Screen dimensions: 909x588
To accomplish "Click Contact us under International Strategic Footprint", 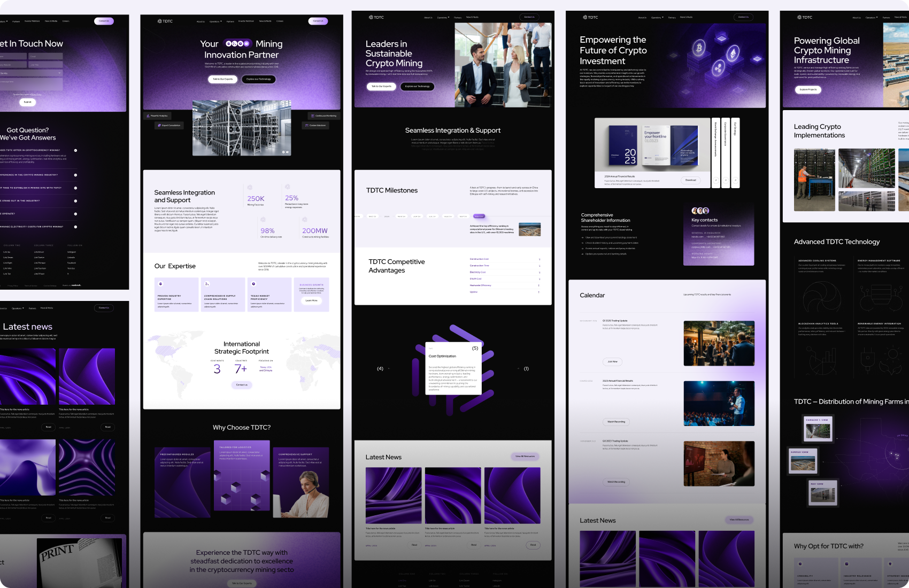I will (x=242, y=385).
